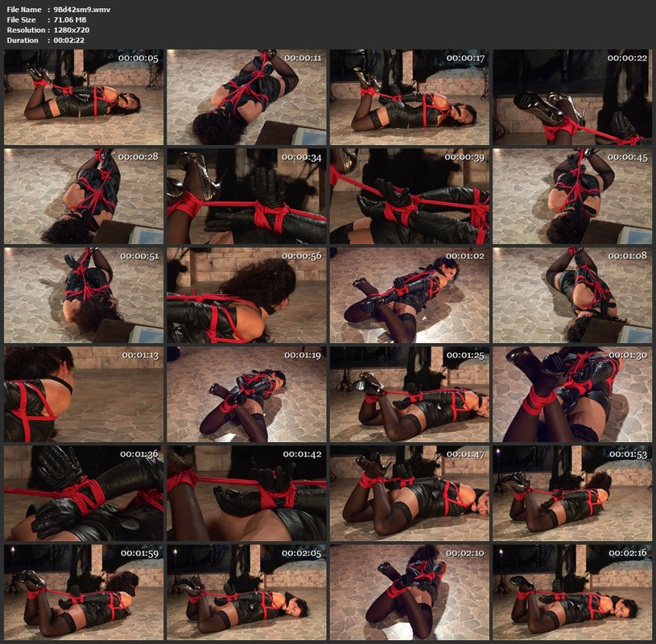Click the 'File Size' label
Screen dimensions: 656x644
[x=22, y=19]
